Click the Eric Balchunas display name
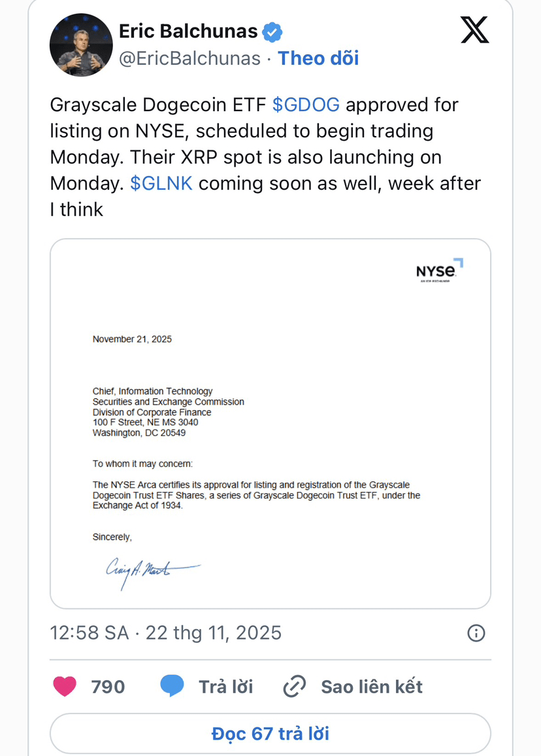This screenshot has width=541, height=756. click(188, 30)
